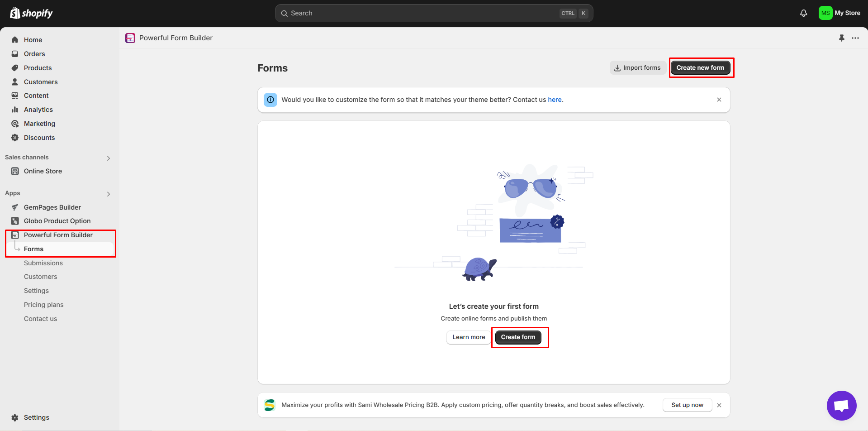Screen dimensions: 868x431
Task: Open Settings gear at sidebar bottom
Action: click(15, 417)
